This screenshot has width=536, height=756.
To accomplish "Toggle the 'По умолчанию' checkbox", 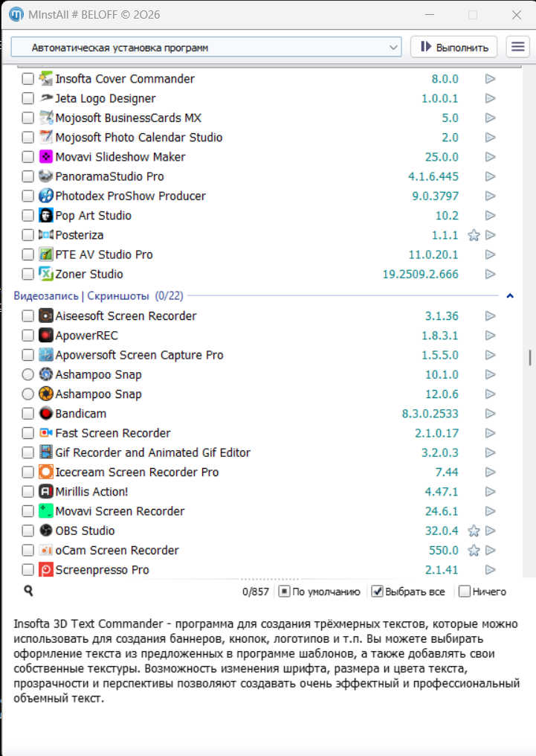I will click(284, 591).
